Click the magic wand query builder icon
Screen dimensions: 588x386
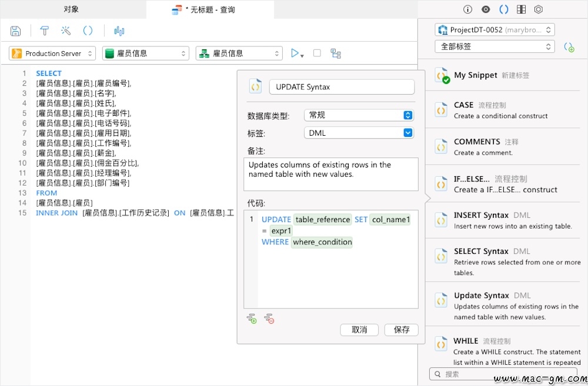[x=66, y=31]
